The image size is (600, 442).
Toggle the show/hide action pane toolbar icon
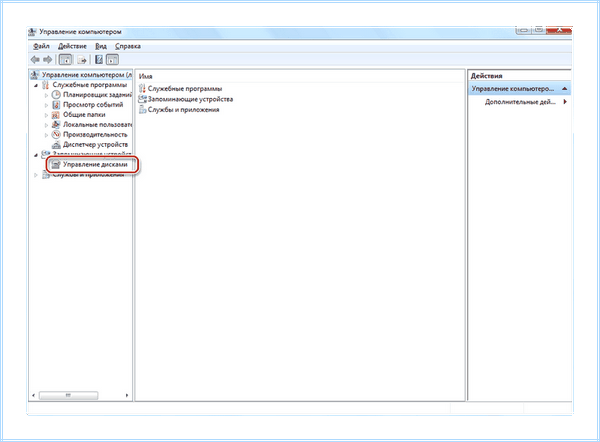point(112,60)
